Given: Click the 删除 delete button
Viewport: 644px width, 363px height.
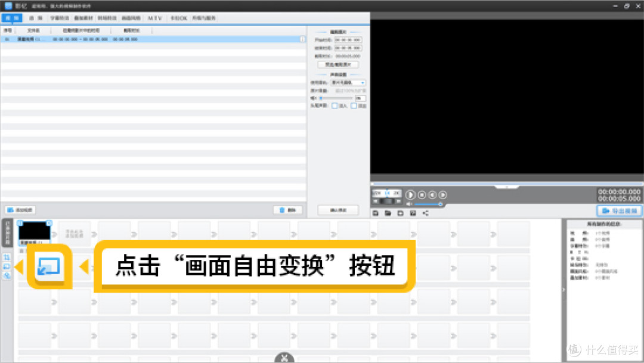Looking at the screenshot, I should (288, 210).
